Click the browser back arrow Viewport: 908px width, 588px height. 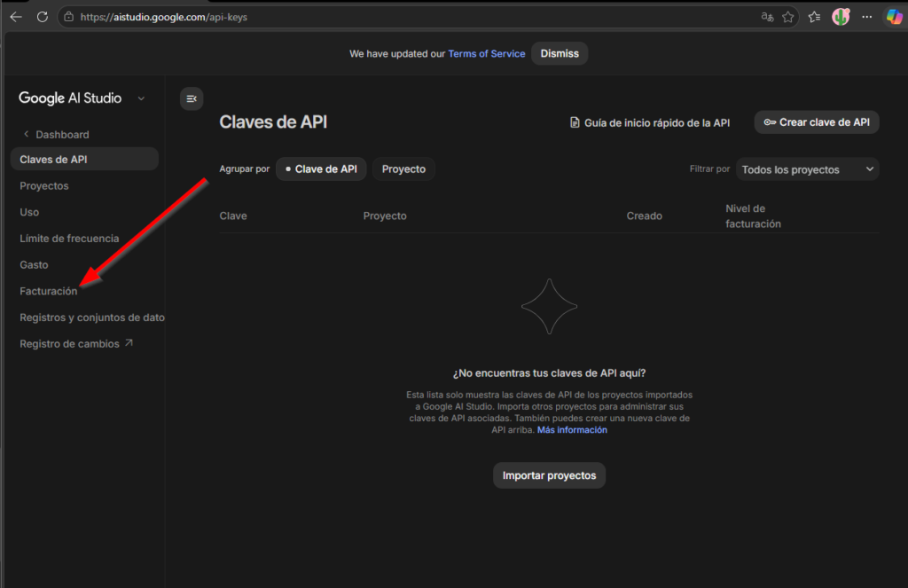pyautogui.click(x=16, y=17)
